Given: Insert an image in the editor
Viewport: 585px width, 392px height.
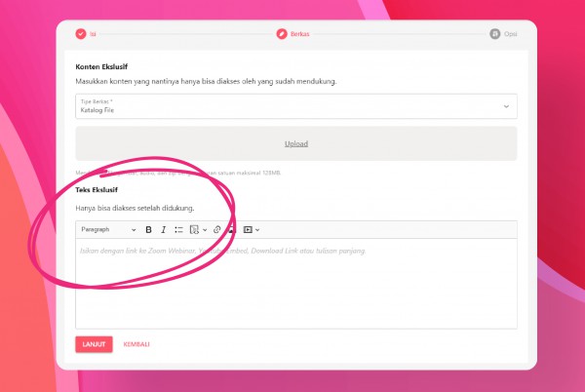Looking at the screenshot, I should [x=232, y=230].
